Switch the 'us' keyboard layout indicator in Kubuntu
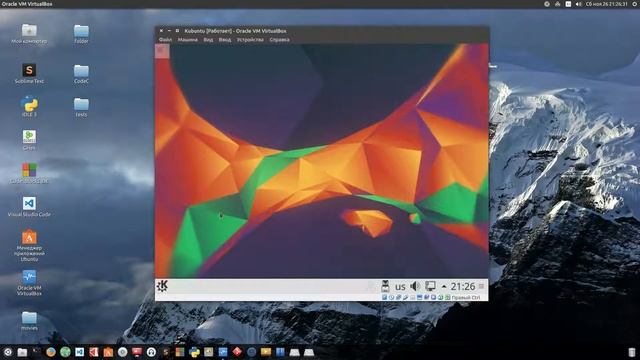640x360 pixels. [400, 287]
